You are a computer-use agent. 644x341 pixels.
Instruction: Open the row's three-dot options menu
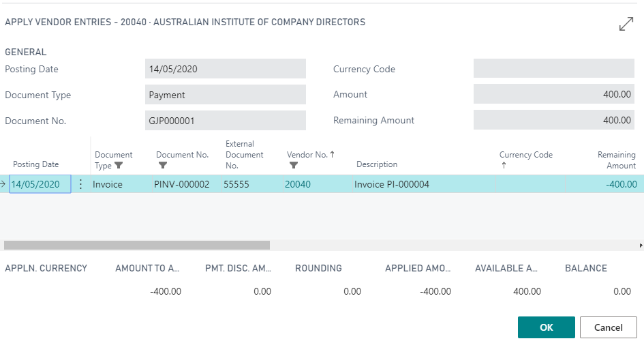(x=81, y=184)
